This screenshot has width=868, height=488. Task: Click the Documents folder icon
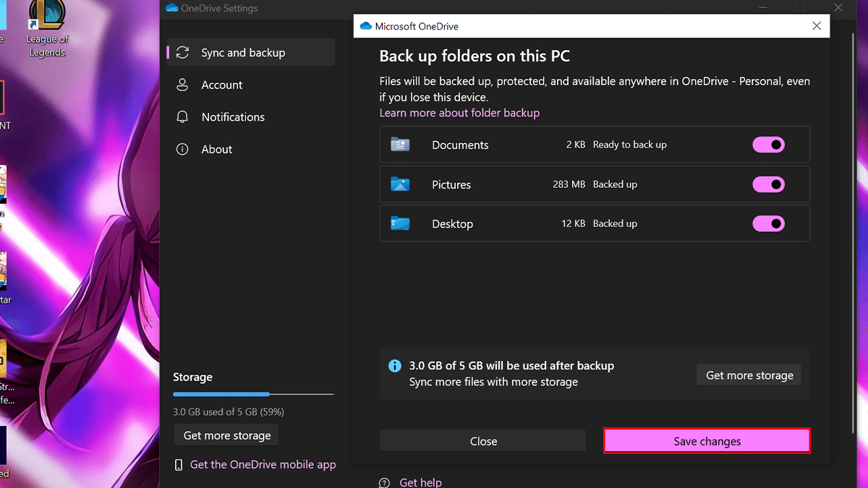coord(400,145)
